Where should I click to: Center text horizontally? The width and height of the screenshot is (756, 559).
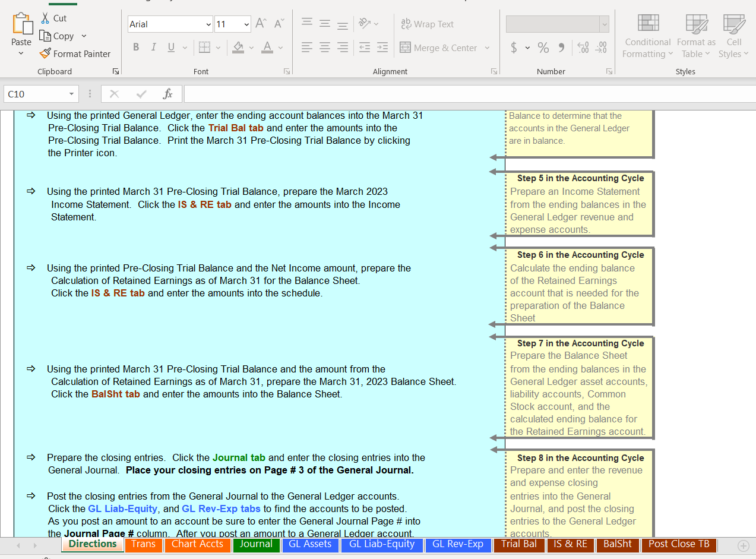pos(325,48)
